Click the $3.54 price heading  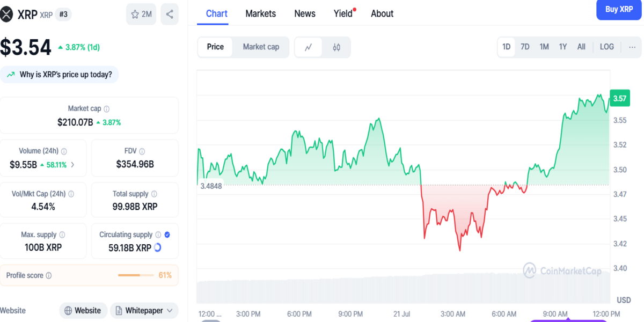pos(26,47)
